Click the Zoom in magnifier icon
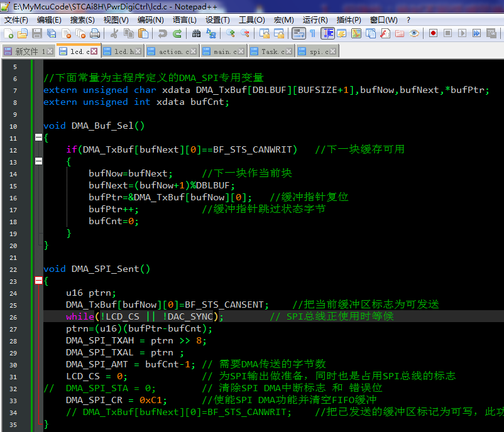The height and width of the screenshot is (432, 504). pos(231,33)
